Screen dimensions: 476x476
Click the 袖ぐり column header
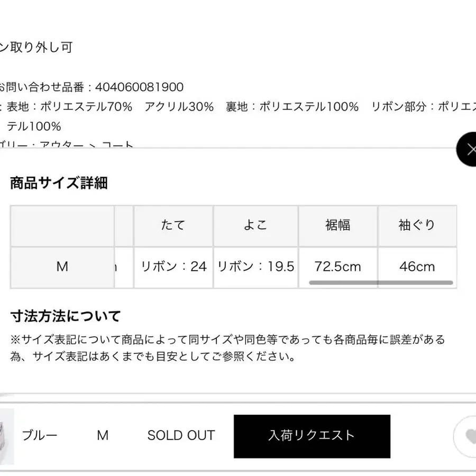(x=417, y=225)
